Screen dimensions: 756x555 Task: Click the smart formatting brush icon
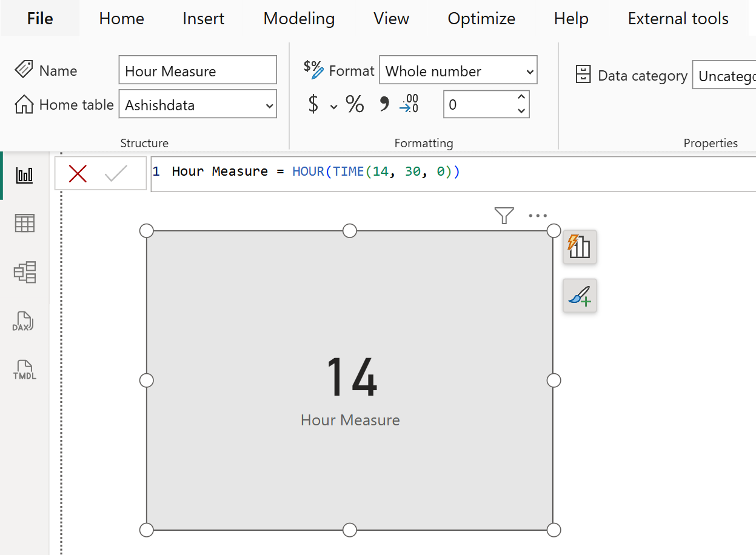point(579,296)
